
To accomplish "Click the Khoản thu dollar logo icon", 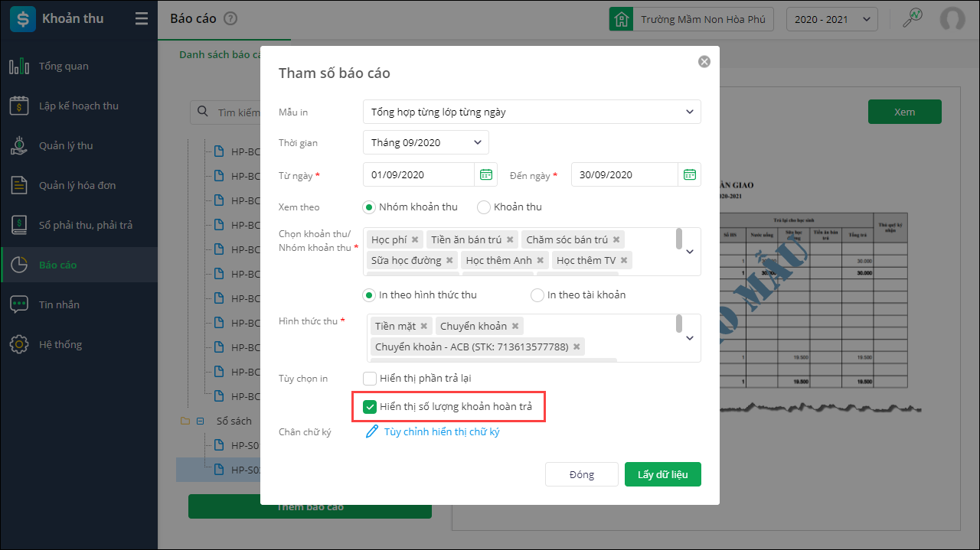I will click(x=23, y=19).
